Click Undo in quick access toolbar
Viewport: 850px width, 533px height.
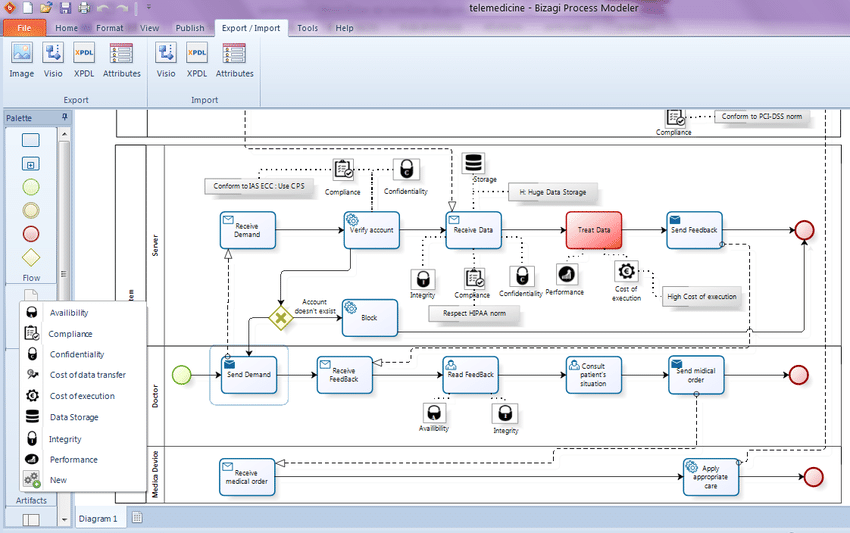(103, 8)
